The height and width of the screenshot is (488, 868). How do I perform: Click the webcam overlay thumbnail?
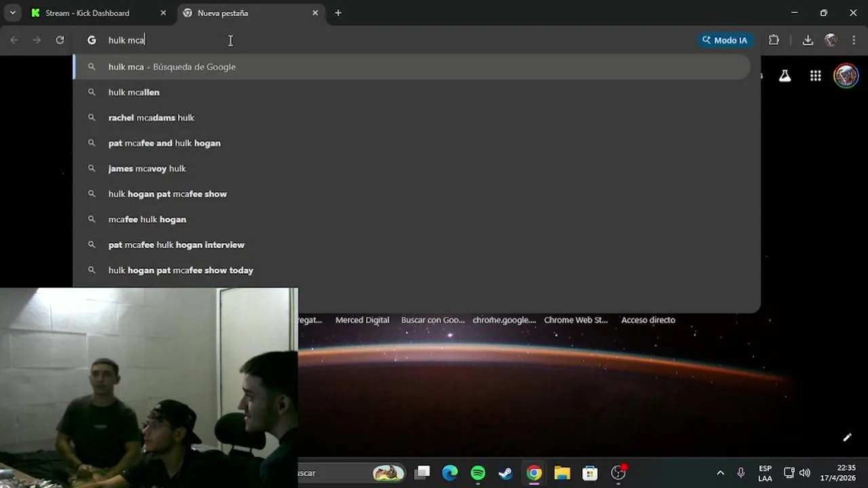tap(149, 388)
